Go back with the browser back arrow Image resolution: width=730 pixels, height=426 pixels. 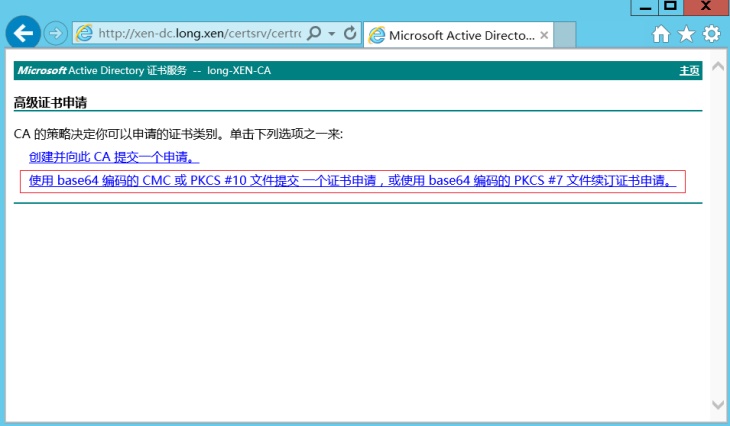(x=23, y=33)
